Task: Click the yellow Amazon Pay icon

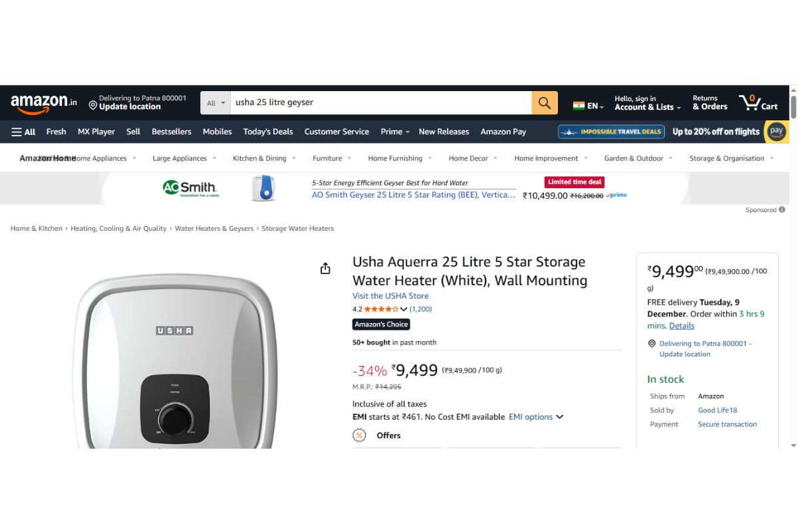Action: click(x=776, y=132)
